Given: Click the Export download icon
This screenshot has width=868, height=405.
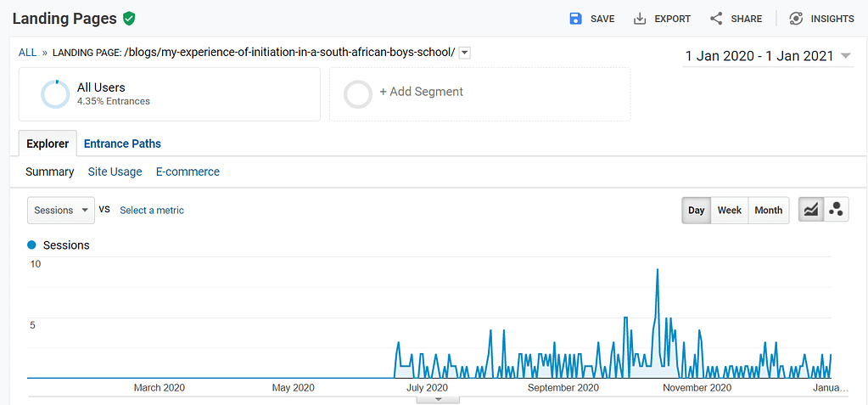Looking at the screenshot, I should pos(640,19).
